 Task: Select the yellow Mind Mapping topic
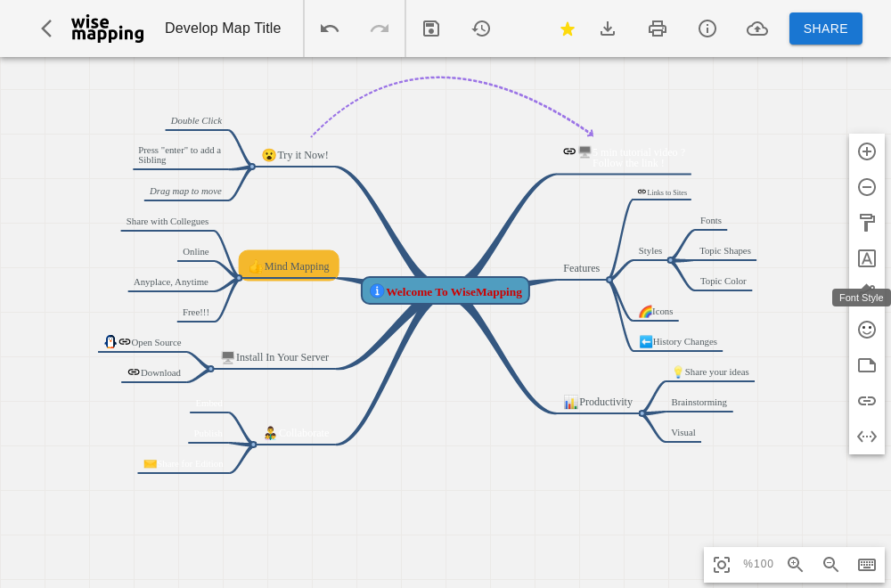click(x=289, y=265)
